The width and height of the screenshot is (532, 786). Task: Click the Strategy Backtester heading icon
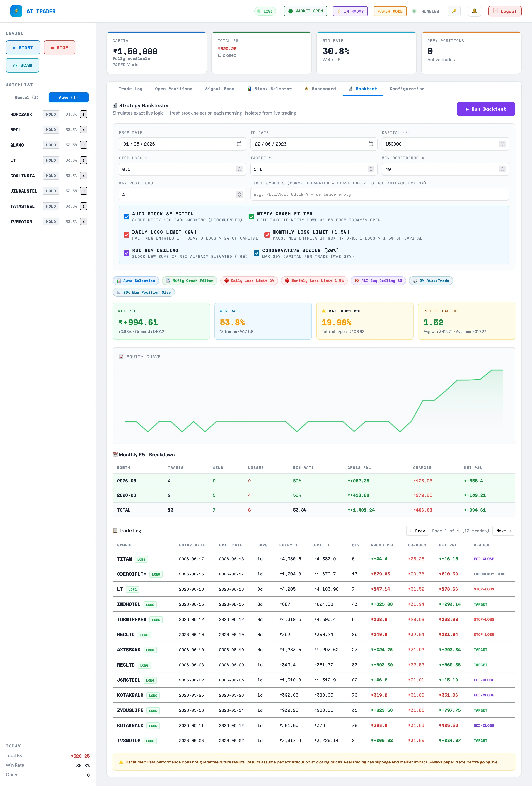point(115,105)
